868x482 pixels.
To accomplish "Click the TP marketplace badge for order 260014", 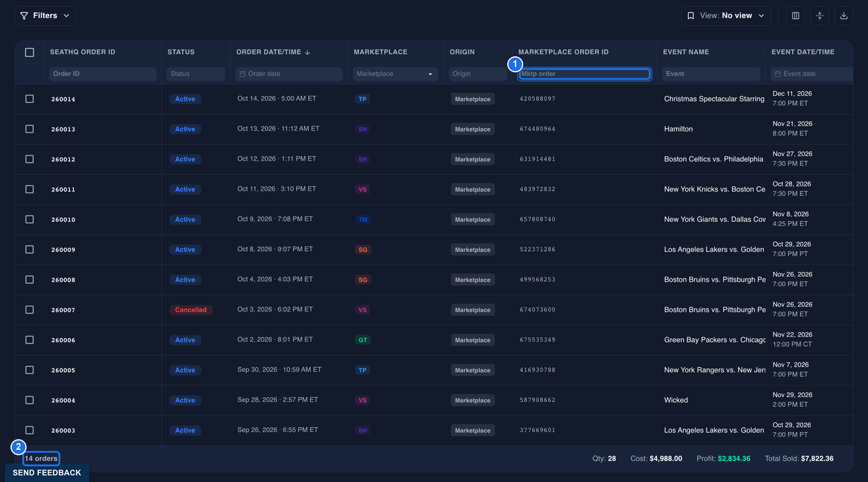I will 362,99.
